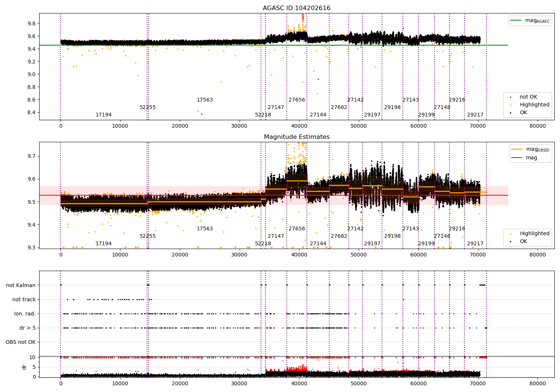Click the 'Magnitude Estimates' plot title
The height and width of the screenshot is (392, 560).
tap(296, 137)
